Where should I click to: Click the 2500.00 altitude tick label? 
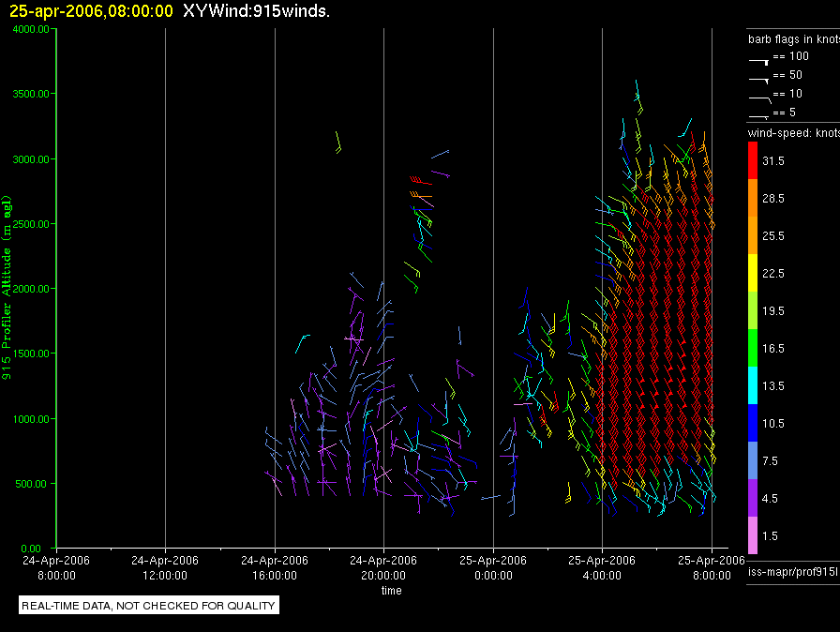coord(31,224)
